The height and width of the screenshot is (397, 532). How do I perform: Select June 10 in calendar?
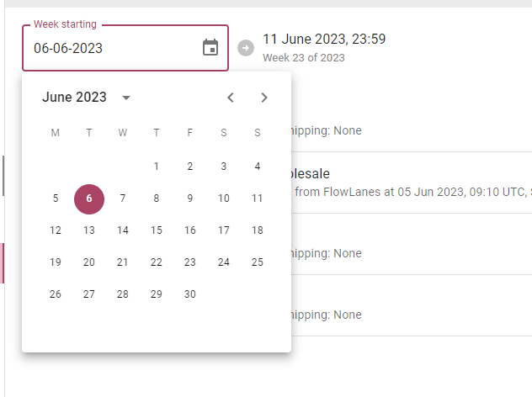[224, 198]
